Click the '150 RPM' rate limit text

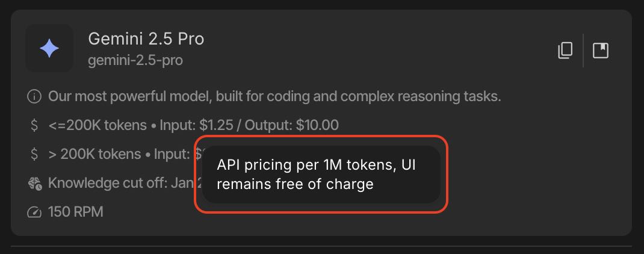click(76, 212)
